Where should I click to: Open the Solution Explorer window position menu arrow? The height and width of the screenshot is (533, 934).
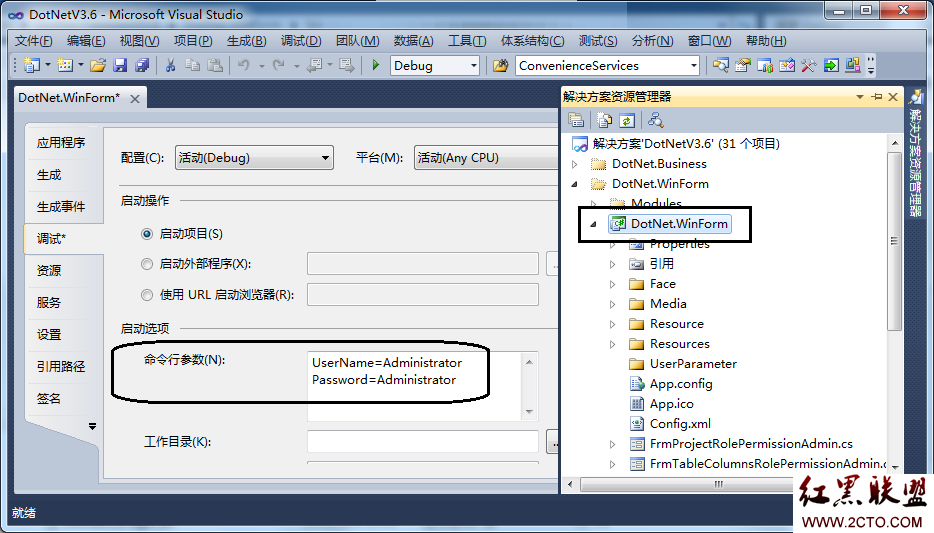860,96
